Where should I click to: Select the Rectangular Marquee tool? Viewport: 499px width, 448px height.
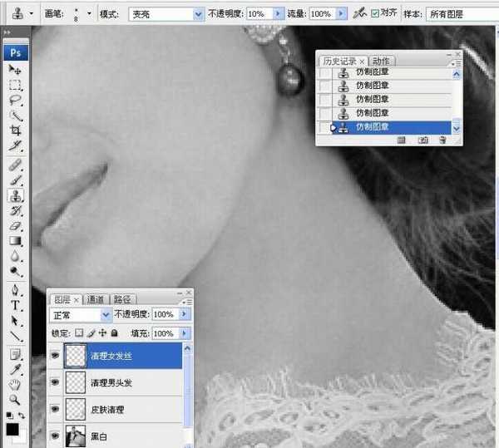16,85
